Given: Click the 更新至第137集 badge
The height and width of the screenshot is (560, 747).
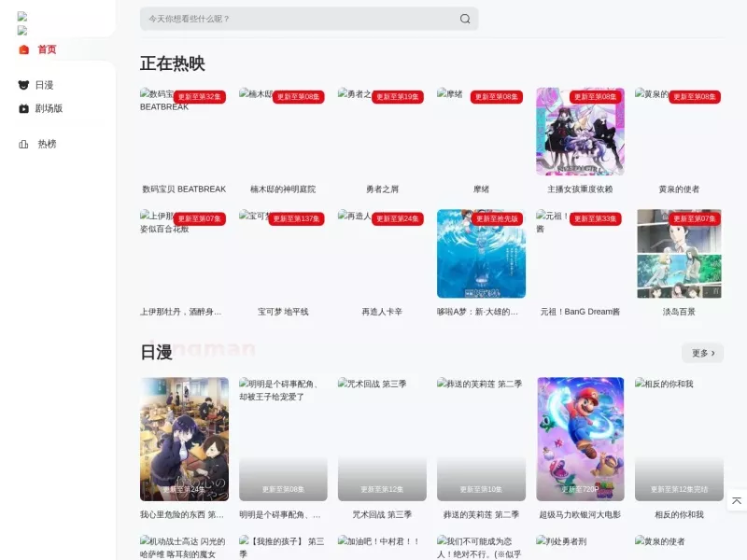Looking at the screenshot, I should pos(296,218).
